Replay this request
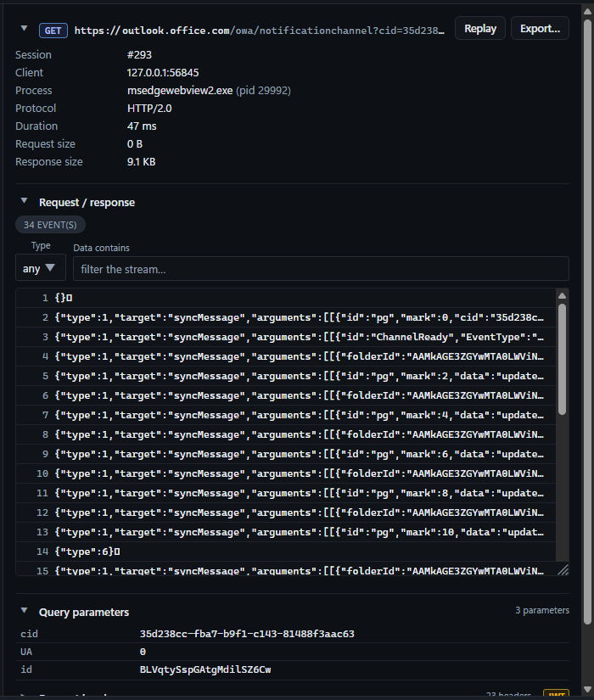Viewport: 594px width, 700px height. coord(480,29)
